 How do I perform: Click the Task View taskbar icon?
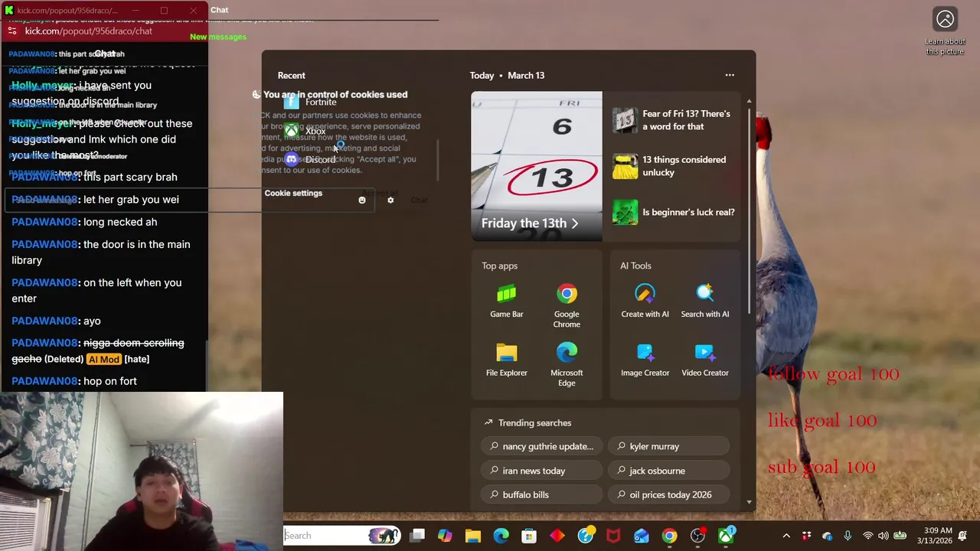(417, 536)
